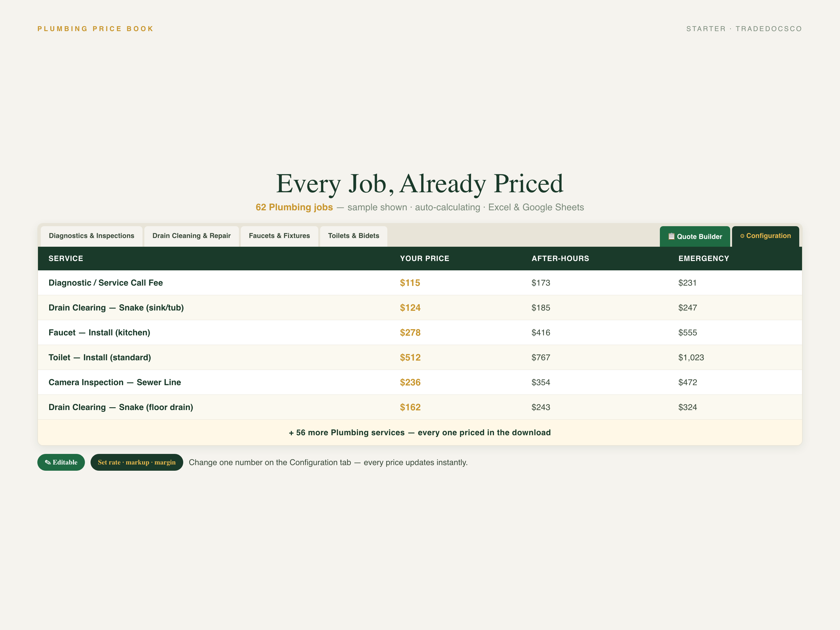Click the $247 emergency value
Screen dimensions: 840x630
tap(688, 308)
